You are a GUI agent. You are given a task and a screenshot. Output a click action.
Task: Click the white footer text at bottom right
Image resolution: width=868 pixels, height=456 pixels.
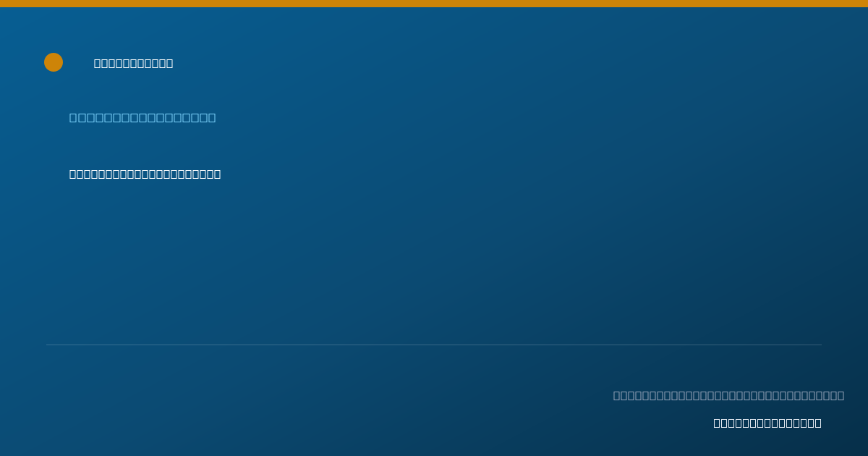pyautogui.click(x=767, y=423)
